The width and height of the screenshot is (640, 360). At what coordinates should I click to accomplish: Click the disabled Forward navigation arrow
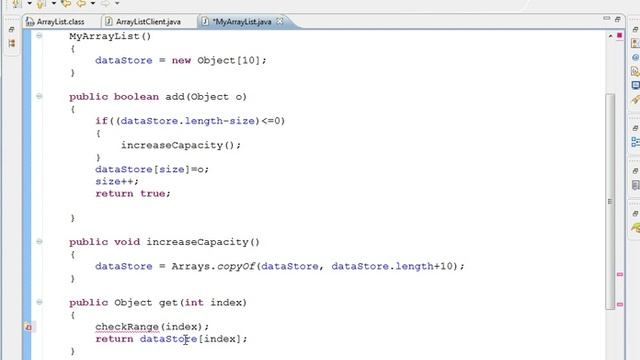click(105, 4)
